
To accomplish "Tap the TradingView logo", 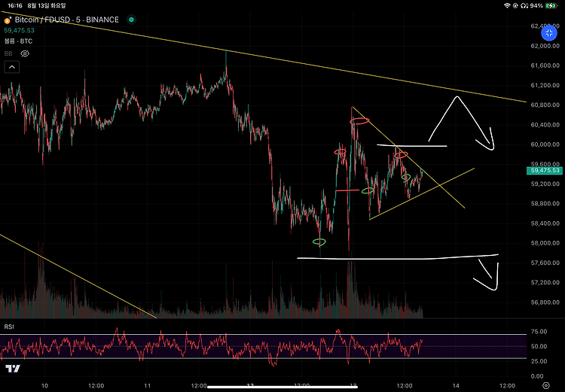I will tap(13, 368).
